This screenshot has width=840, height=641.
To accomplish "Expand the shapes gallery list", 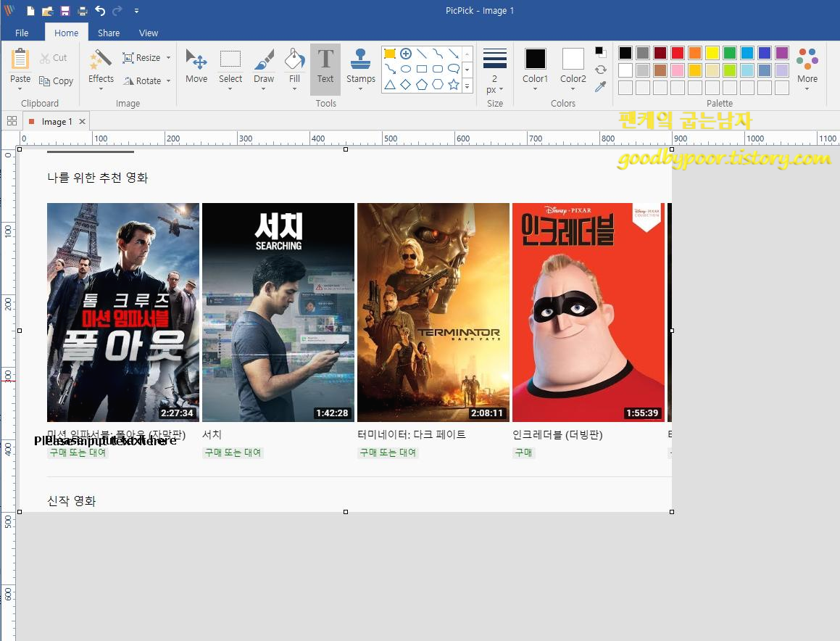I will point(467,86).
